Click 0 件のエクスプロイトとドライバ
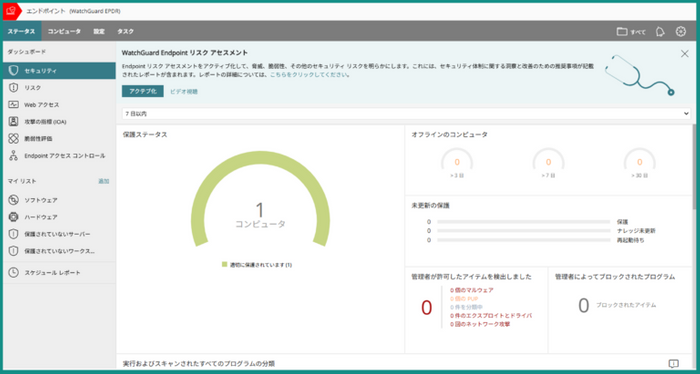The image size is (700, 374). pos(491,316)
